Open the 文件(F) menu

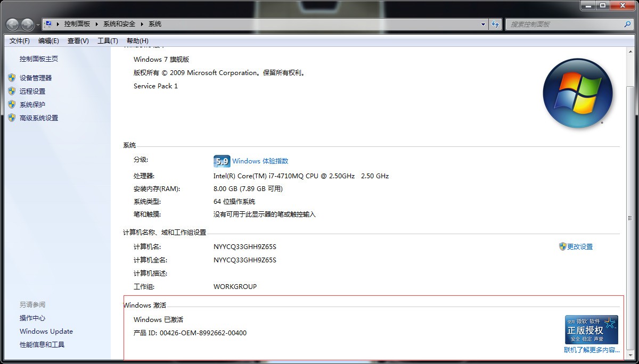coord(20,41)
